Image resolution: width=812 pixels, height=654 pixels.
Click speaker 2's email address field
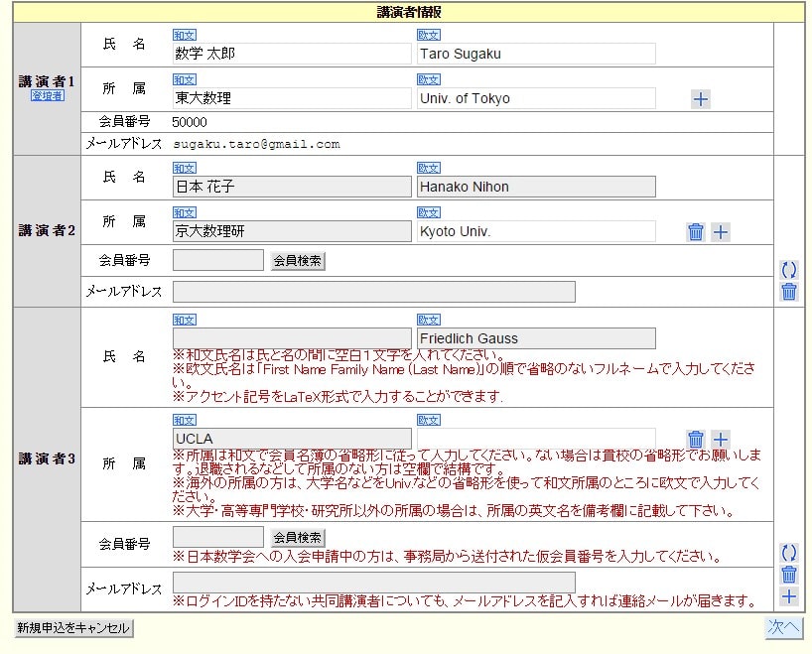tap(373, 292)
